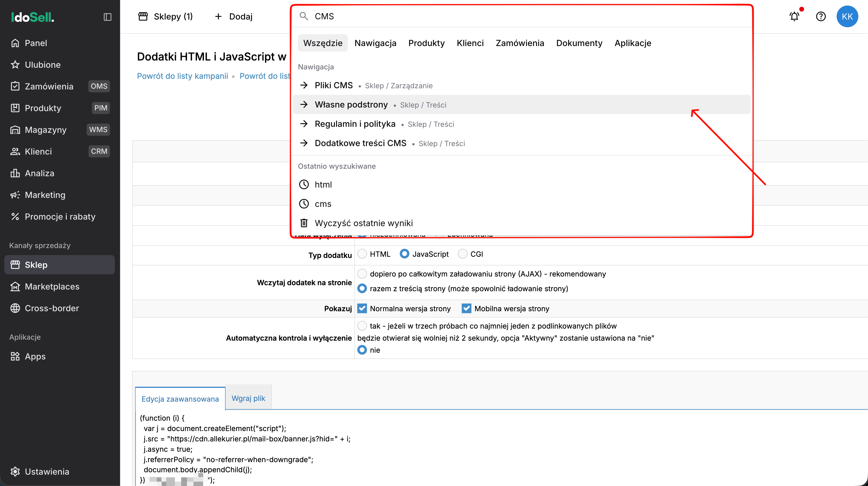Open the KK user avatar menu
Viewport: 868px width, 486px height.
coord(847,16)
